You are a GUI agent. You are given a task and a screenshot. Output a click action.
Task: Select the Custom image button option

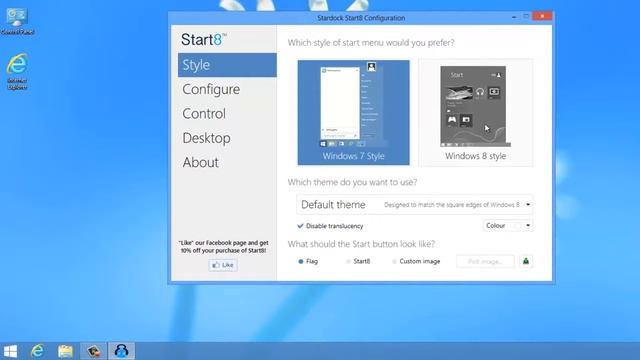pos(416,261)
